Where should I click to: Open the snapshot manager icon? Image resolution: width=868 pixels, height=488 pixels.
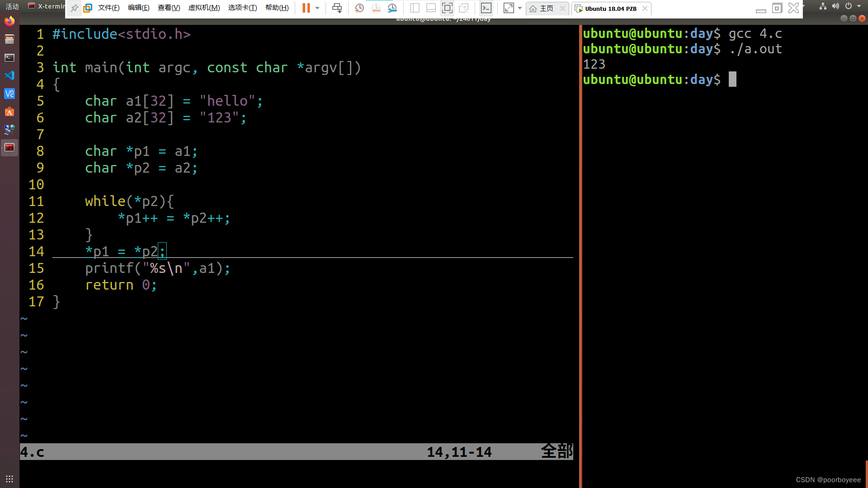(392, 8)
